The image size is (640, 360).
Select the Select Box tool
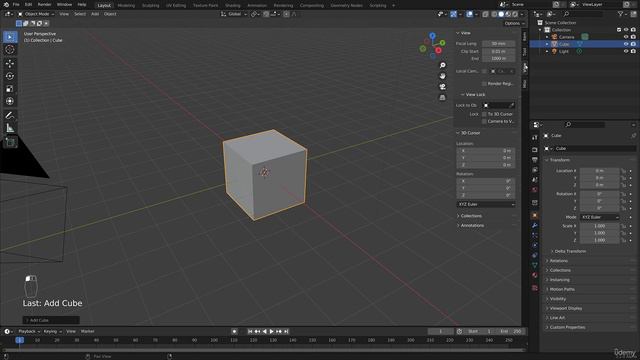[10, 37]
